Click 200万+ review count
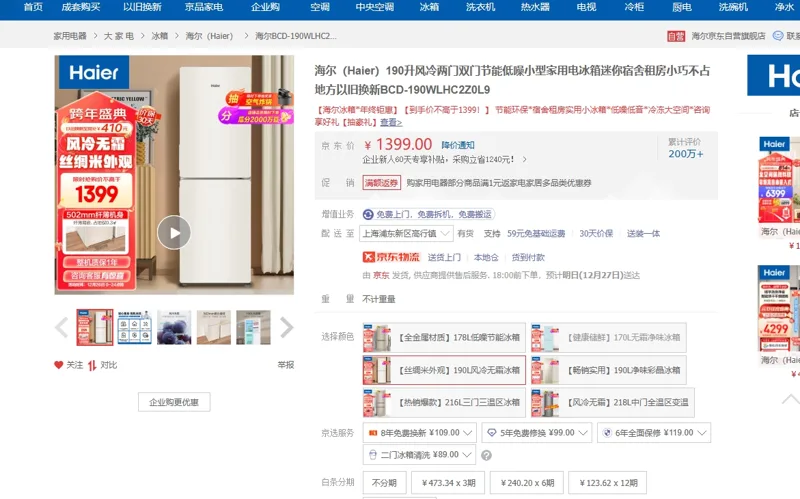The image size is (800, 499). [x=686, y=154]
